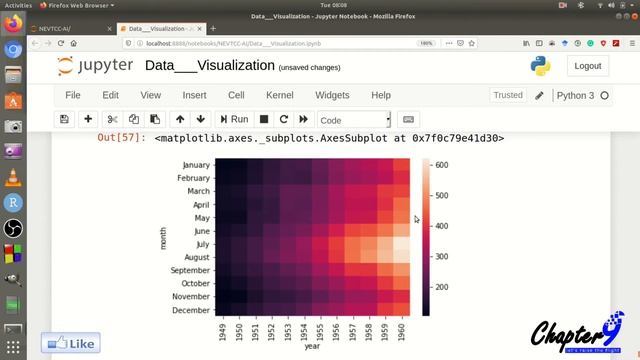Click the Jupyter logo
Viewport: 640px width, 360px height.
click(x=96, y=65)
